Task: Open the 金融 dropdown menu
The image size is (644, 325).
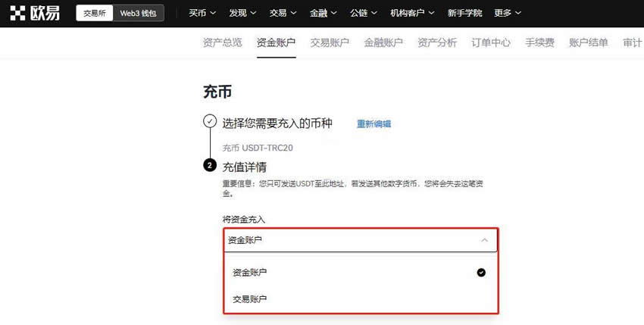Action: (324, 13)
